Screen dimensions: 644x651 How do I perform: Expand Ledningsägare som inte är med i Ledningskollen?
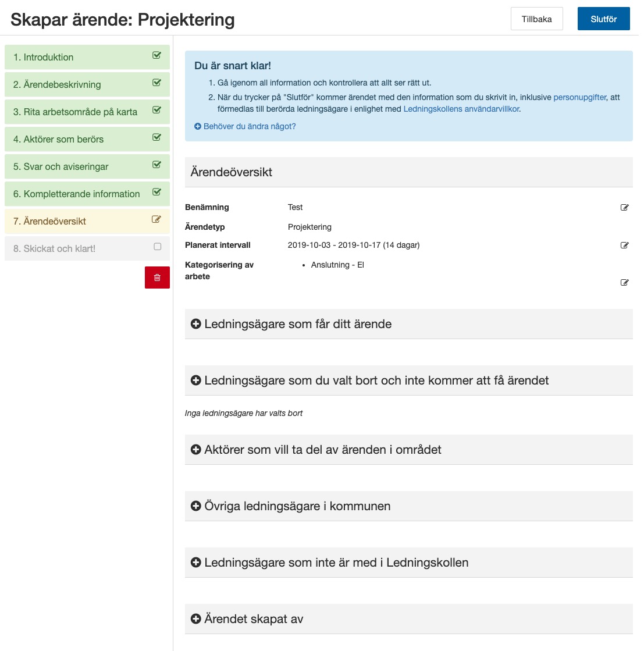pos(195,562)
